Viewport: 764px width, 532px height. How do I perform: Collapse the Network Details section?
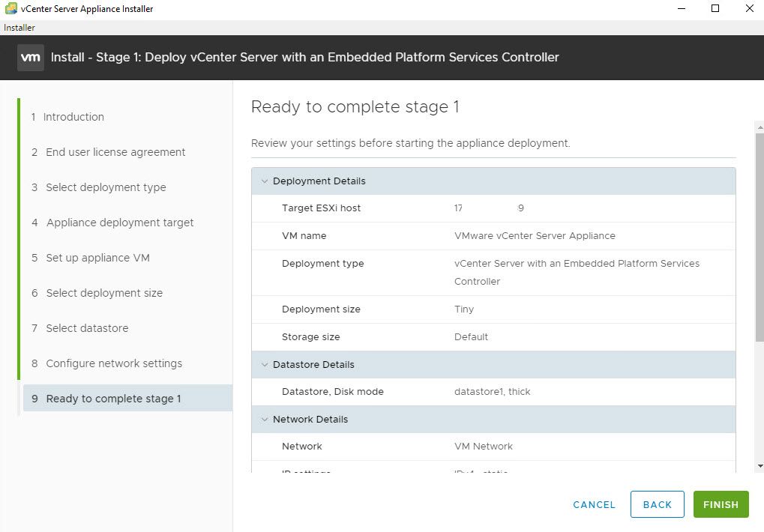265,420
